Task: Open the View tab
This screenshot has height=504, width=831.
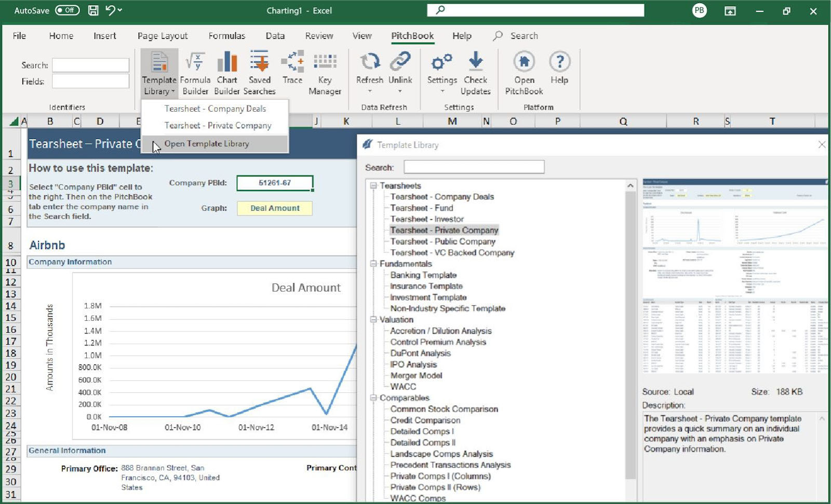Action: click(362, 36)
